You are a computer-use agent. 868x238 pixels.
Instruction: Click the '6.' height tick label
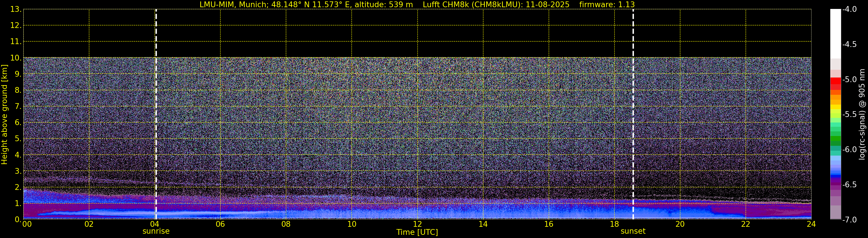18,123
